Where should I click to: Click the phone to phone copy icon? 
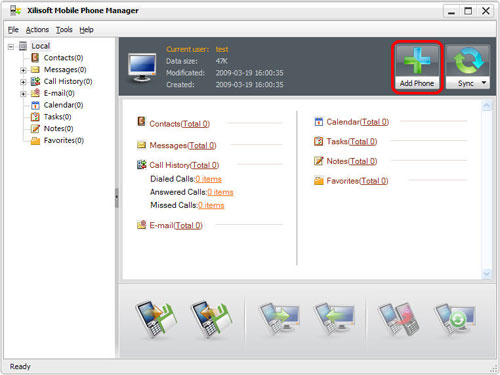(398, 319)
